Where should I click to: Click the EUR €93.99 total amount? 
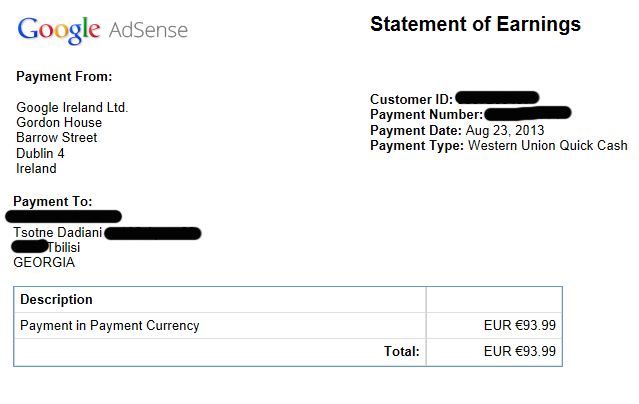(x=520, y=351)
